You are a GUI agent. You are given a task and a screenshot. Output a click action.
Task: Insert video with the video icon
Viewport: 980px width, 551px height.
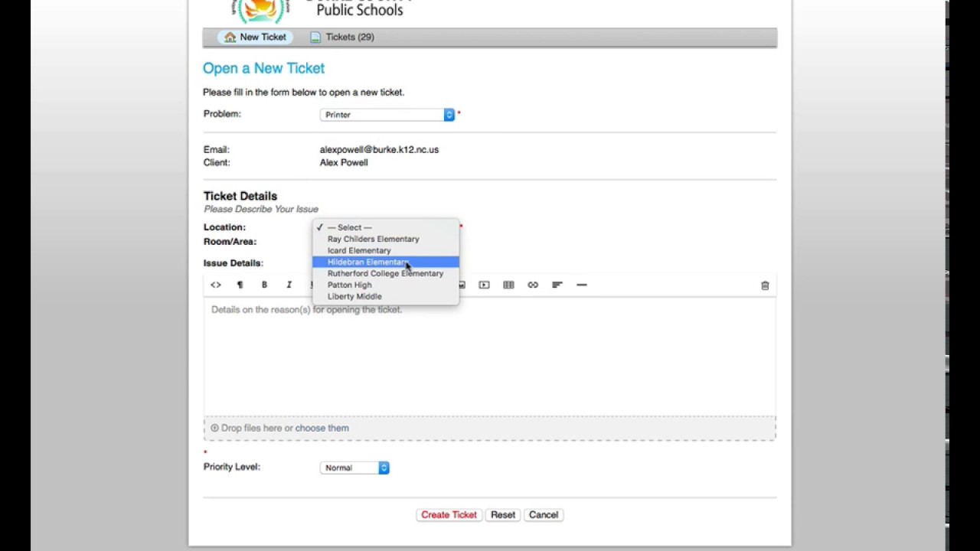point(484,285)
